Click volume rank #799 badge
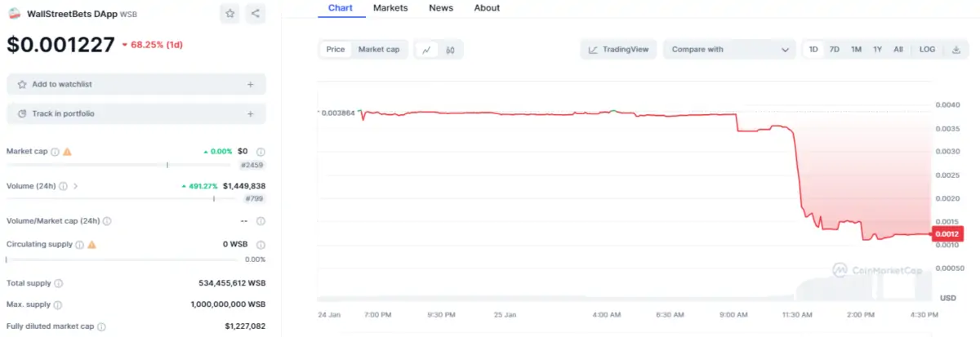Image resolution: width=980 pixels, height=337 pixels. click(x=255, y=198)
